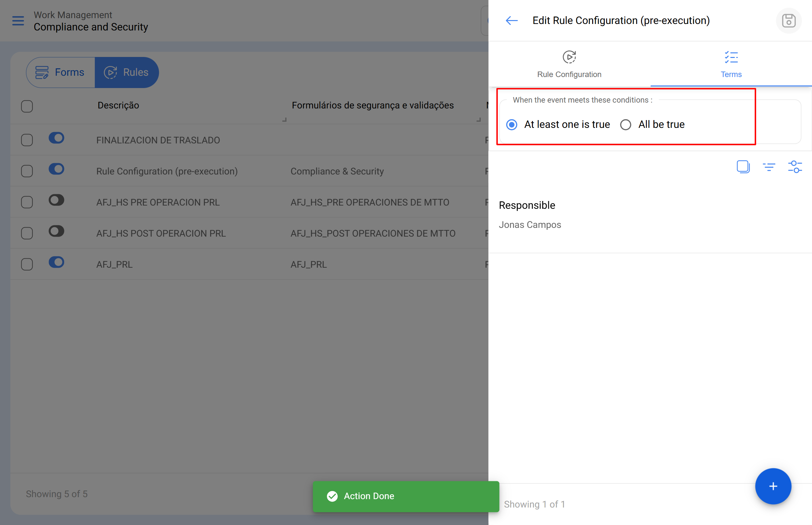Click the save disk icon
Viewport: 812px width, 525px height.
point(788,21)
